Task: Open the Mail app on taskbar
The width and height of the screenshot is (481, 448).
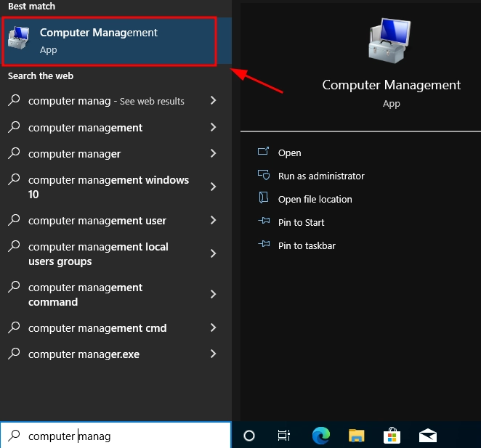Action: coord(428,436)
